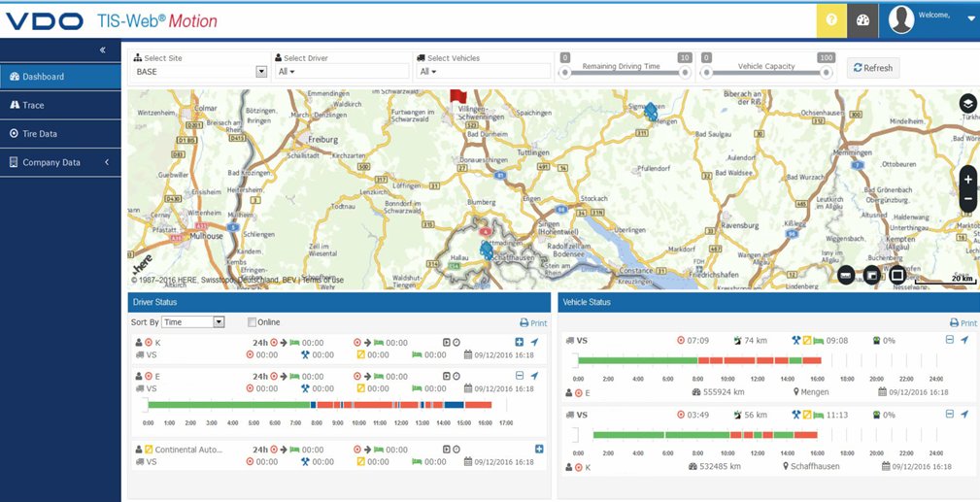Screen dimensions: 980x502
Task: Click the play icon in driver K row
Action: pos(446,343)
